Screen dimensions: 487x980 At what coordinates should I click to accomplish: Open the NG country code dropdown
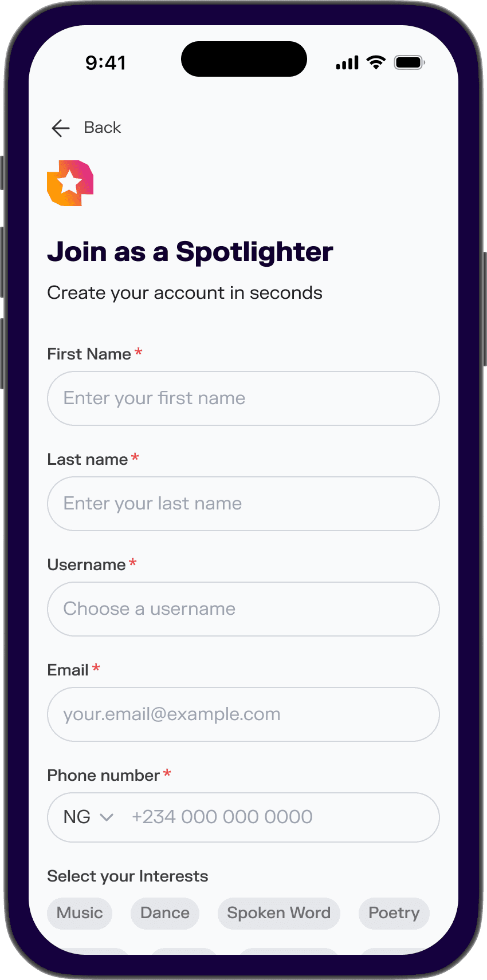click(77, 817)
